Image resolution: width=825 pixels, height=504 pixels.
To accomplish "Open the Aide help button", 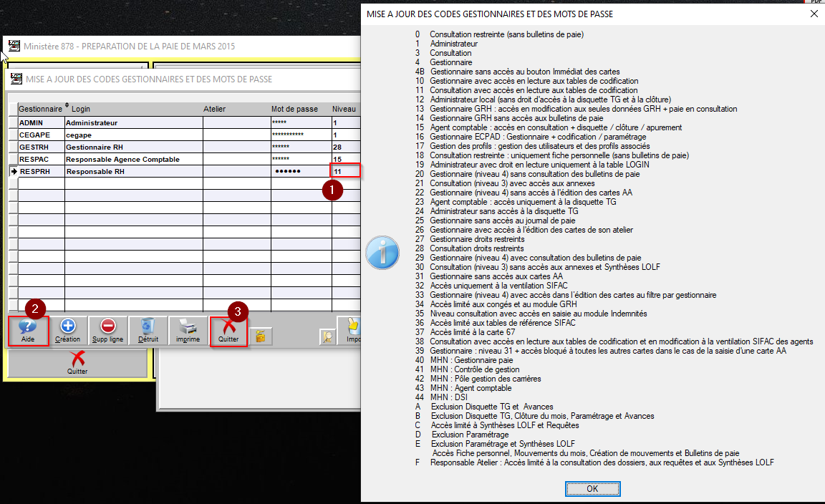I will pos(28,331).
